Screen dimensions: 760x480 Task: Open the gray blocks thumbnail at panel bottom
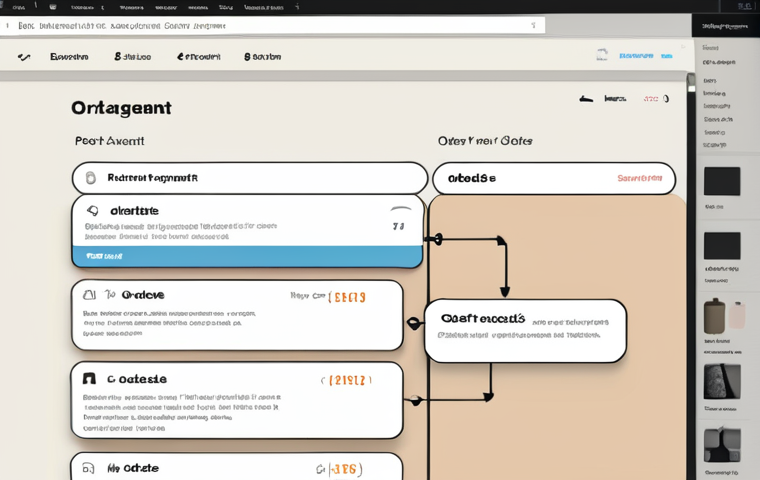tap(722, 445)
